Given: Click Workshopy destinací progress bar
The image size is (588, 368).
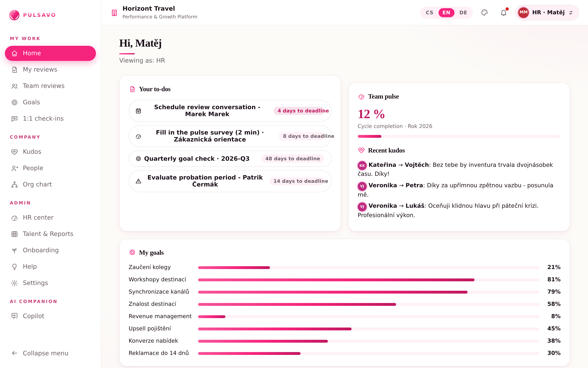Looking at the screenshot, I should point(368,280).
